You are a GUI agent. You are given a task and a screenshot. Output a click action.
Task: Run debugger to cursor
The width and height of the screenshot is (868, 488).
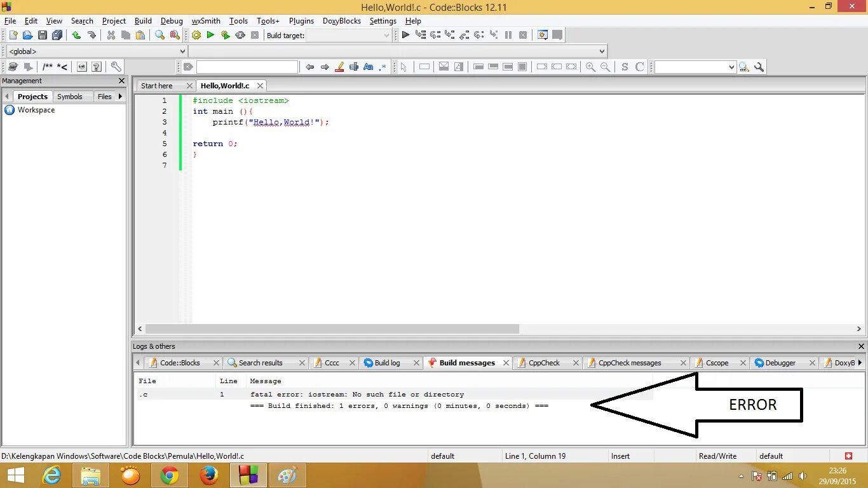421,36
